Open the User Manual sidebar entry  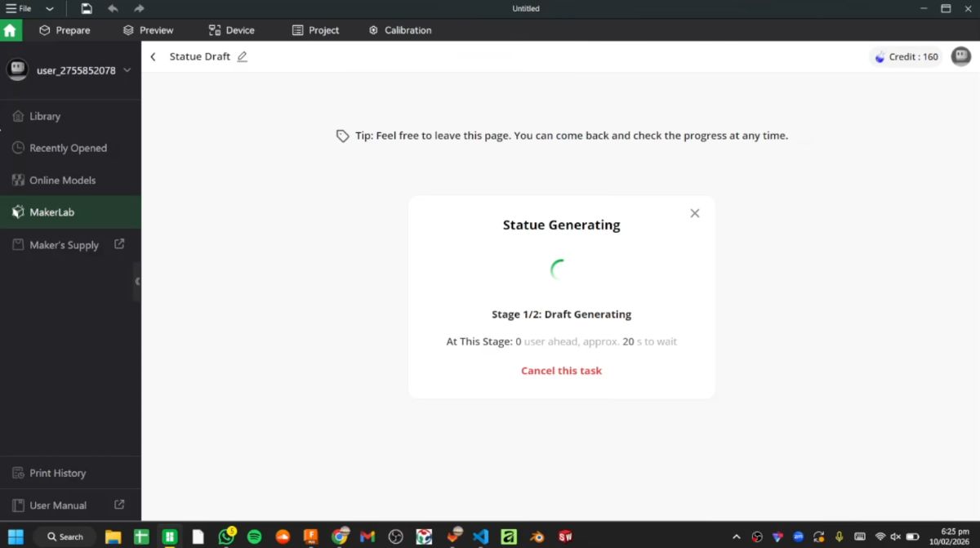point(70,505)
